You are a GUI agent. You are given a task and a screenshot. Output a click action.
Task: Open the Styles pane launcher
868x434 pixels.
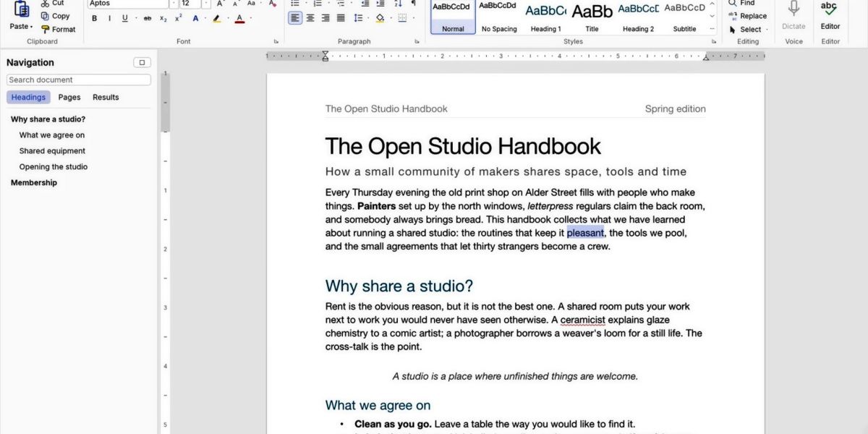click(713, 42)
